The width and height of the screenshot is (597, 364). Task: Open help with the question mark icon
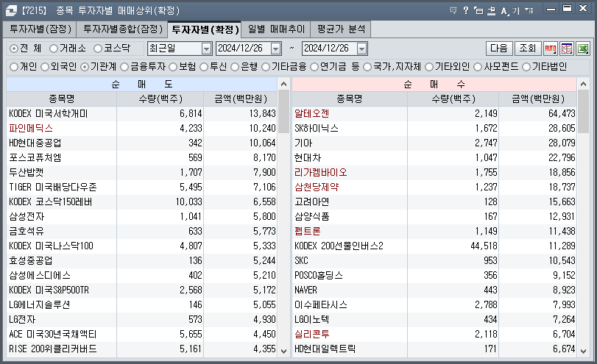466,10
